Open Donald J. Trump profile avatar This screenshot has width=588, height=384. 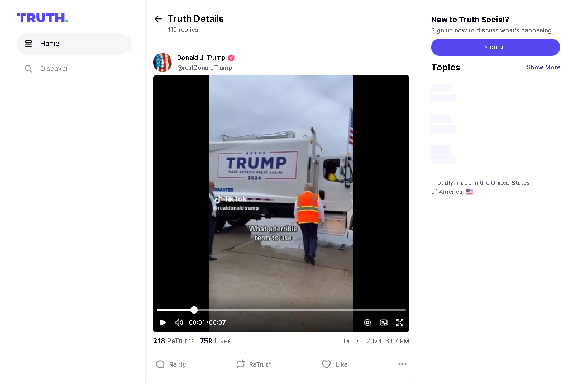(162, 62)
